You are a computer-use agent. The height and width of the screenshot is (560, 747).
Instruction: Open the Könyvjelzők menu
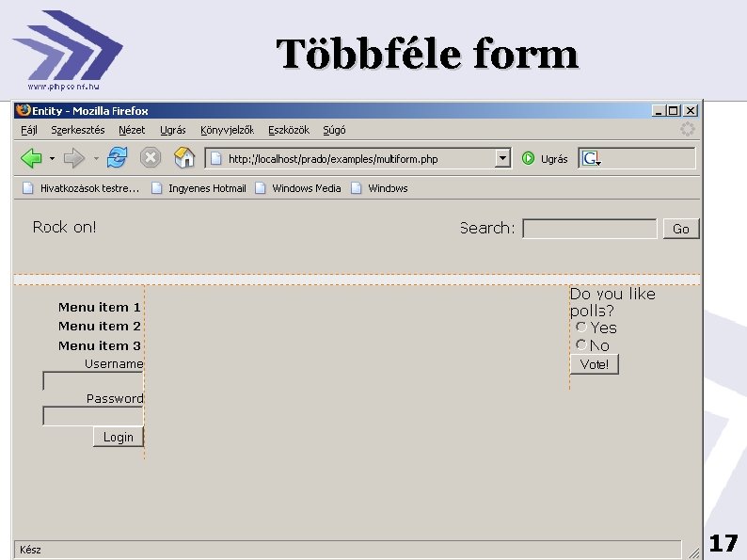pos(227,130)
